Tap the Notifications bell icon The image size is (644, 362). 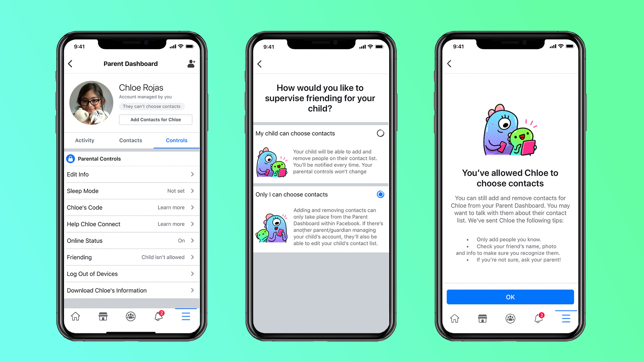click(x=157, y=316)
